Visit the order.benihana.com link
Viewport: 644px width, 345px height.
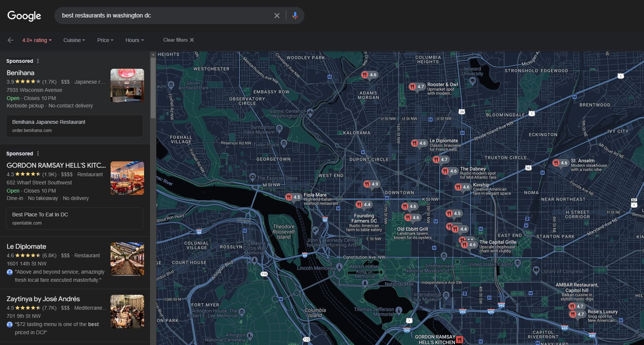click(x=74, y=126)
